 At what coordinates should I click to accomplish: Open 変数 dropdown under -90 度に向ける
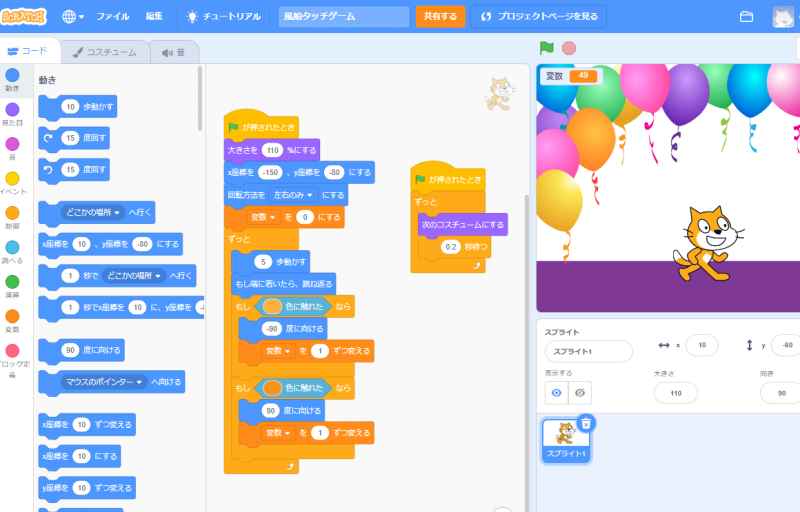278,351
